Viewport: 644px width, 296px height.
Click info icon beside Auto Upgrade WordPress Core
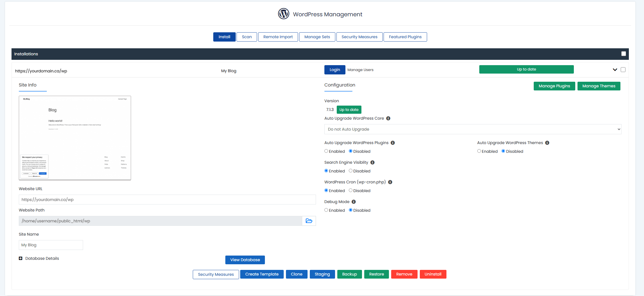388,118
